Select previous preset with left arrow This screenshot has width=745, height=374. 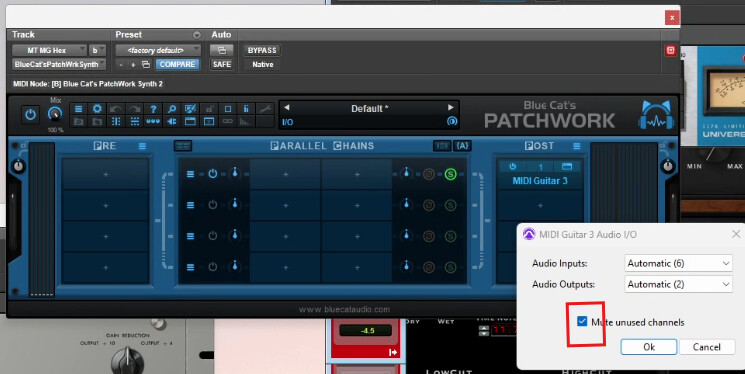coord(287,108)
